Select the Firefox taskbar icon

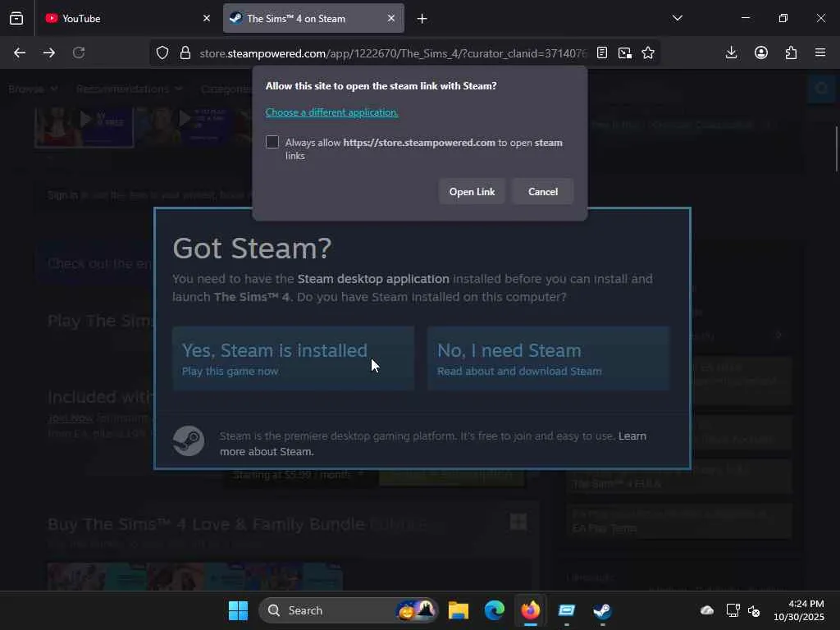pyautogui.click(x=531, y=610)
